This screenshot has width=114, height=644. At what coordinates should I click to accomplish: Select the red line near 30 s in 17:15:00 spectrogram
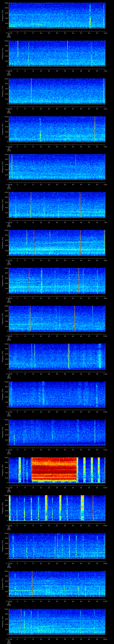[x=57, y=546]
